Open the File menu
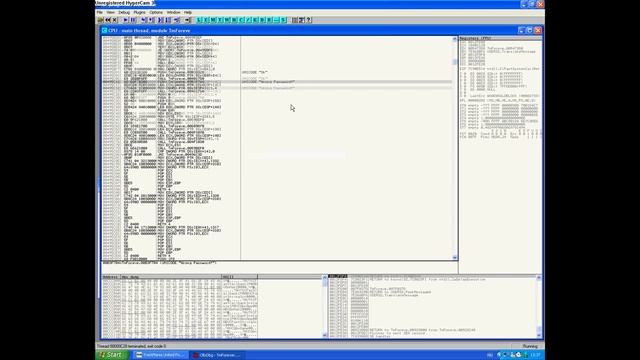 click(100, 13)
